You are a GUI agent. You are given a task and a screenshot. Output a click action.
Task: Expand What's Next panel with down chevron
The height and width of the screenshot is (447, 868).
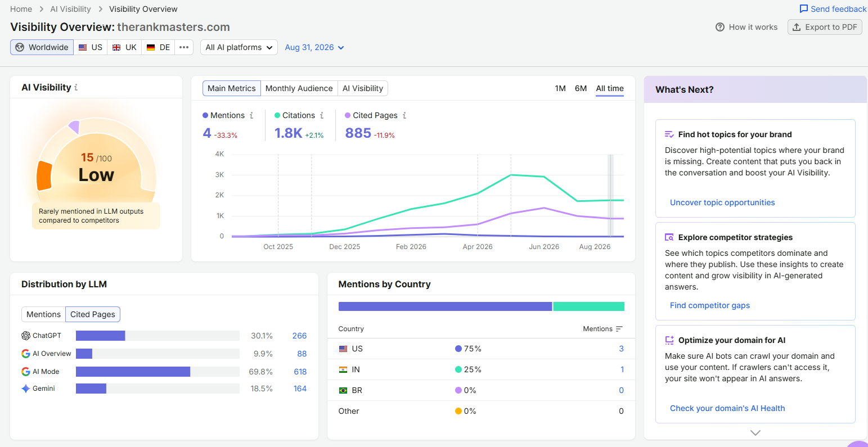click(755, 433)
